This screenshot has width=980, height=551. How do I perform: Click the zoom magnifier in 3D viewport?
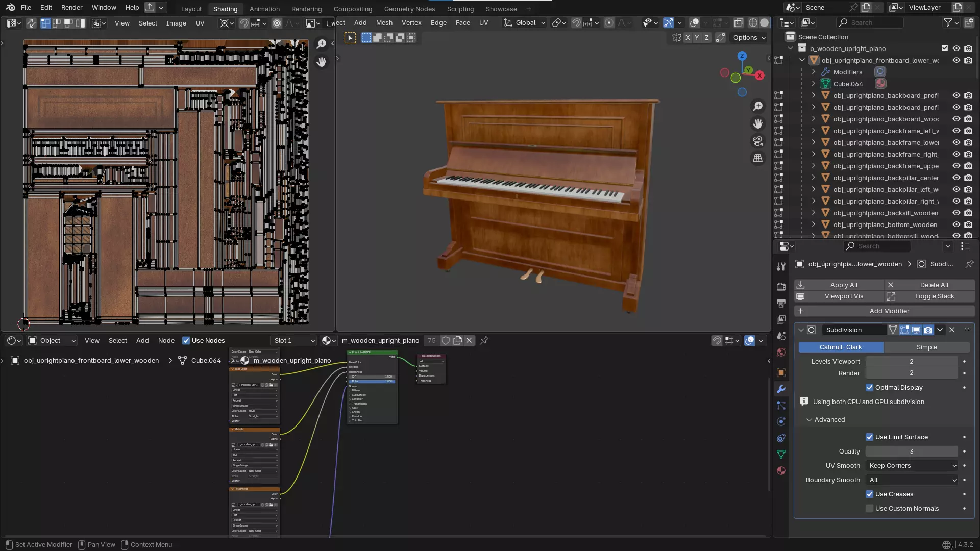[x=758, y=106]
